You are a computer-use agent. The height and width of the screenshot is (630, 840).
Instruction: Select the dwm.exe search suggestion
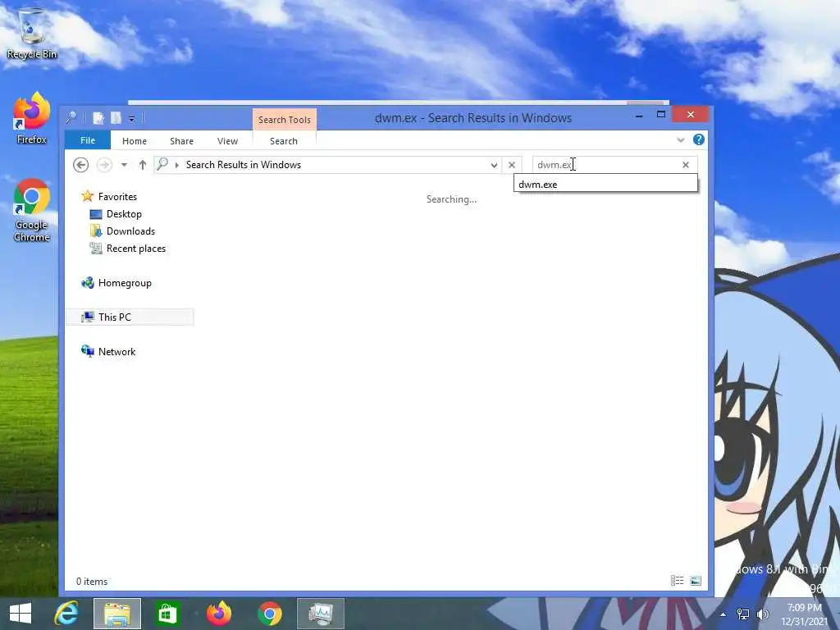point(605,185)
